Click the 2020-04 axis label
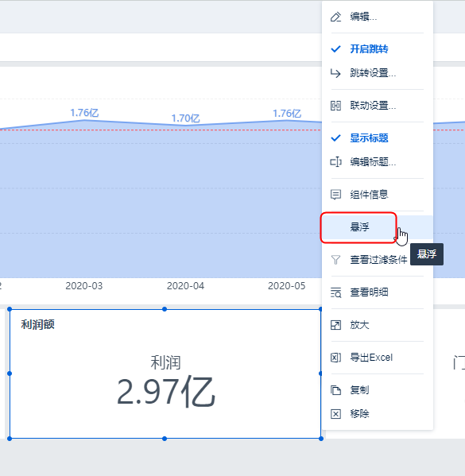The width and height of the screenshot is (465, 476). pos(185,286)
